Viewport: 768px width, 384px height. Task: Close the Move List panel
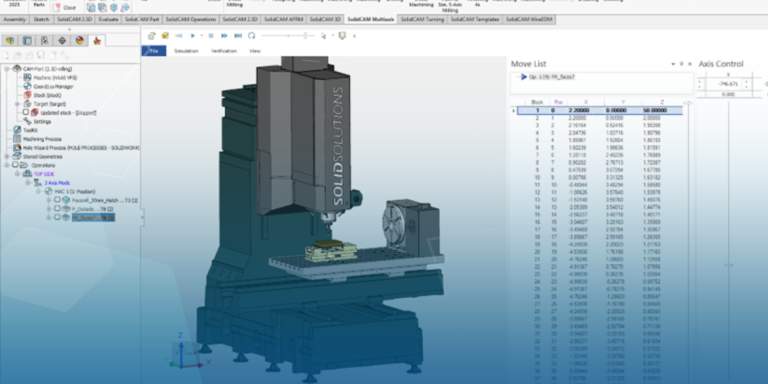pos(690,64)
